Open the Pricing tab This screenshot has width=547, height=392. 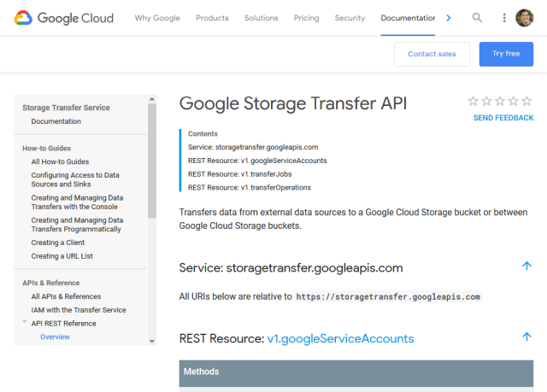tap(306, 18)
